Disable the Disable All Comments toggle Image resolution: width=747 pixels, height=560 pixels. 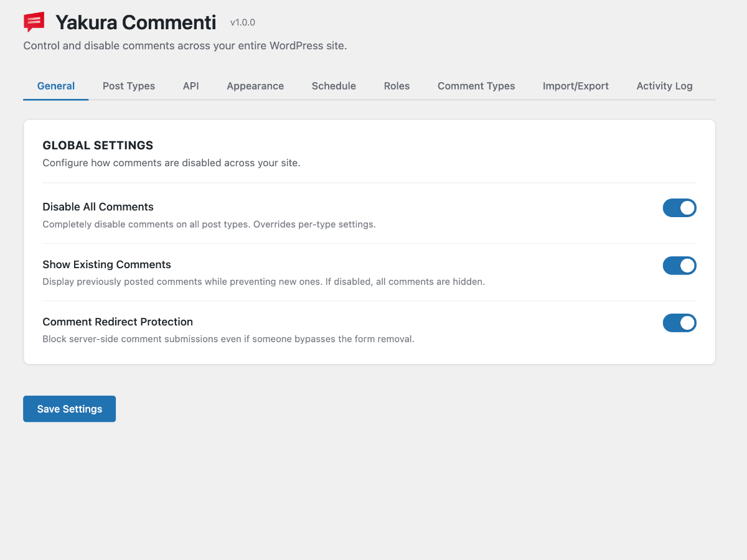point(679,208)
